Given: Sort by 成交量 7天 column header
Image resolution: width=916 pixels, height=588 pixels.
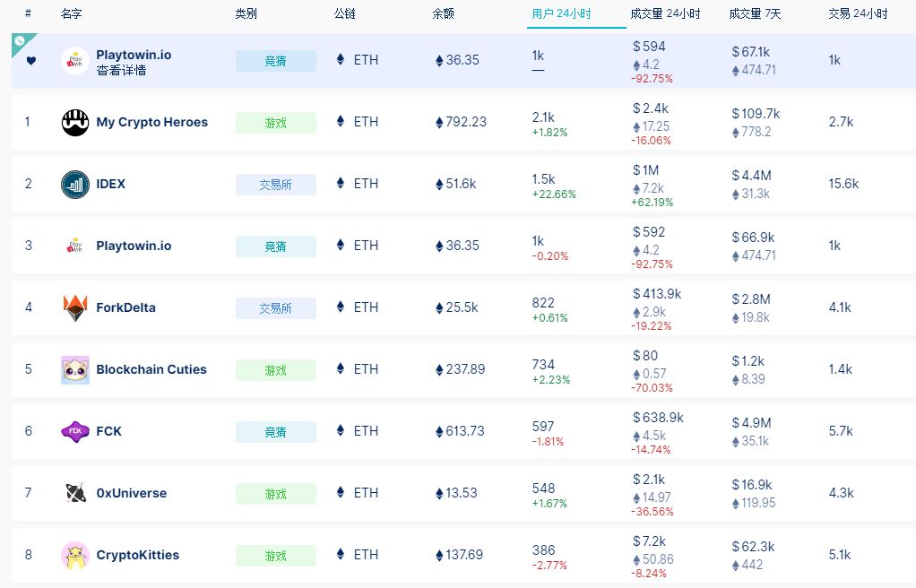Looking at the screenshot, I should coord(755,13).
